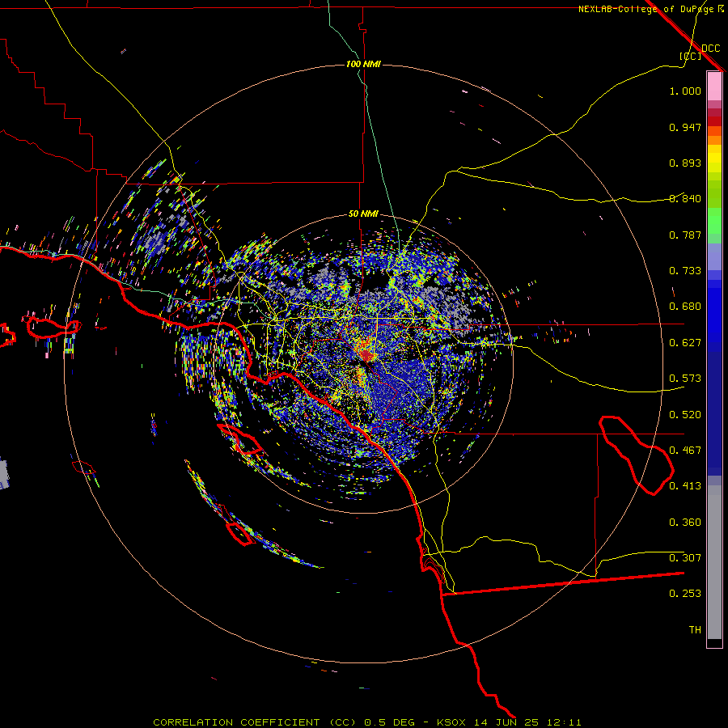This screenshot has width=728, height=728.
Task: Click the dark red radar site marker at center
Action: point(366,356)
